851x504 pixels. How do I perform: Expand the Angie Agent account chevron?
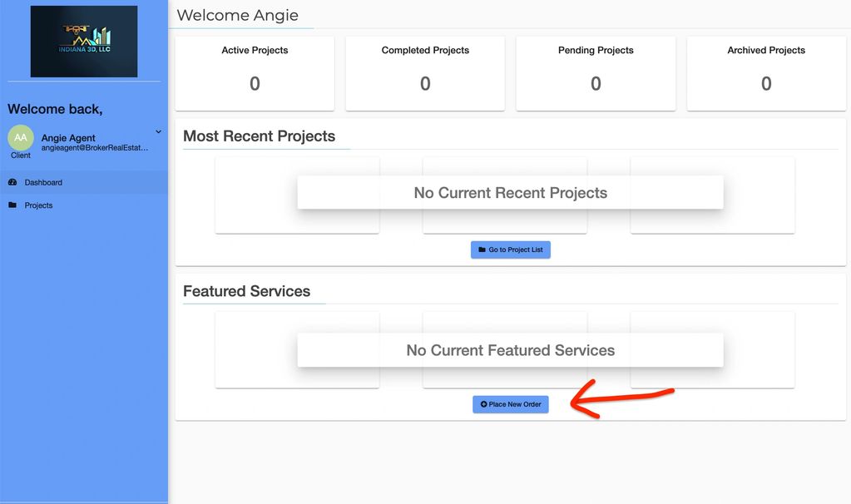pos(158,131)
